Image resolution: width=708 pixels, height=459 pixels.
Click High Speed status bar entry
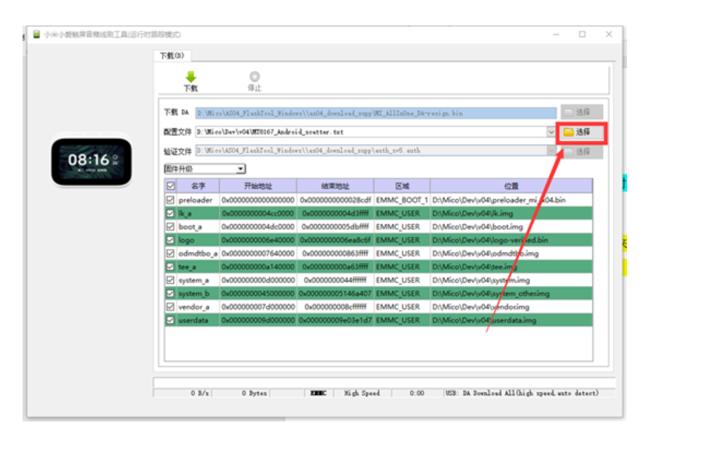pyautogui.click(x=362, y=393)
